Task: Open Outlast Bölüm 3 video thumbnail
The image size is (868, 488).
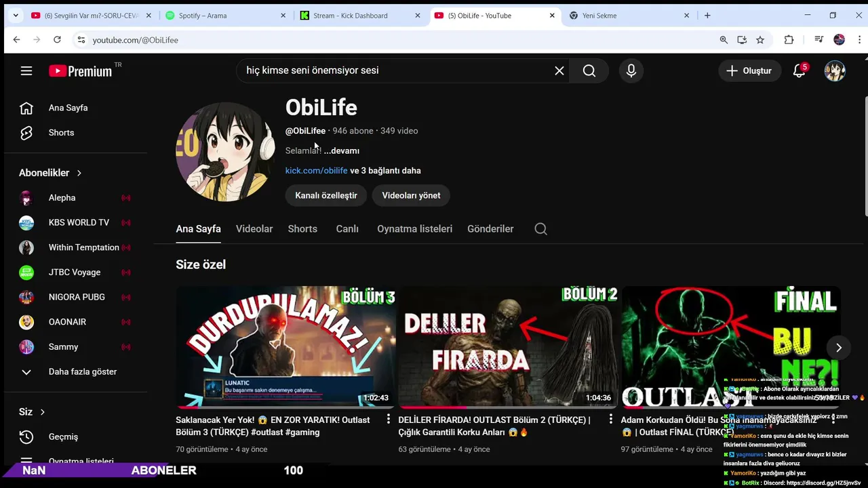Action: point(285,347)
